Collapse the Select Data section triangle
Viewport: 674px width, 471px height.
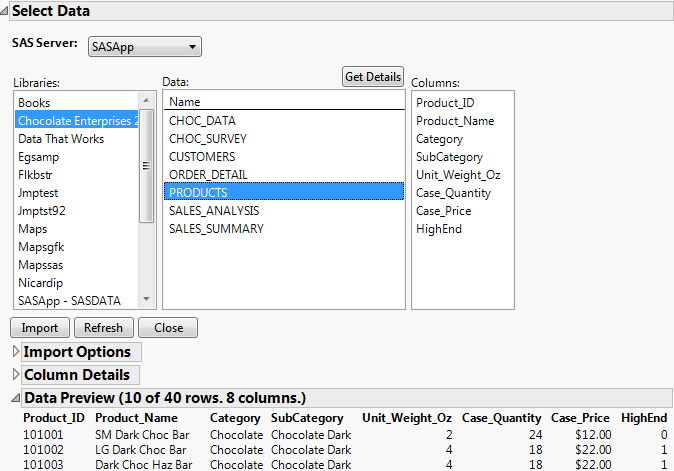(x=5, y=11)
